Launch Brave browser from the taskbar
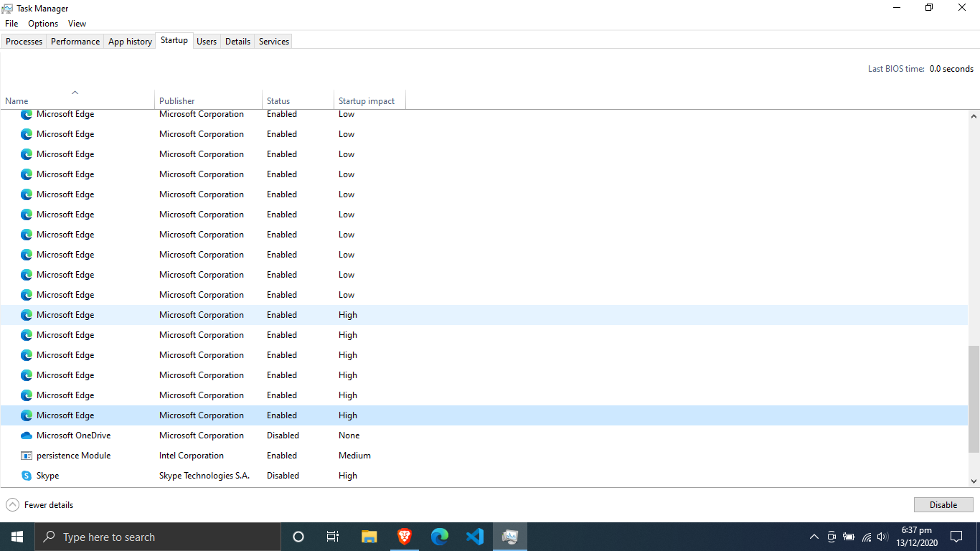The width and height of the screenshot is (980, 551). (404, 537)
